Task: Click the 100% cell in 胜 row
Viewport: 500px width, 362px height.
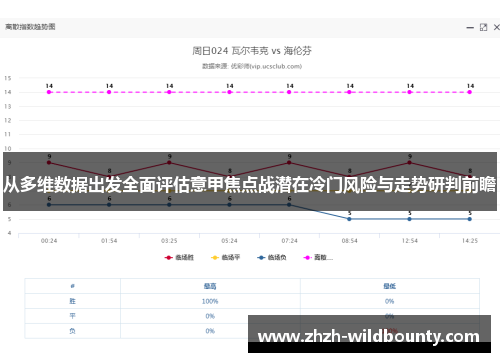Action: tap(210, 301)
